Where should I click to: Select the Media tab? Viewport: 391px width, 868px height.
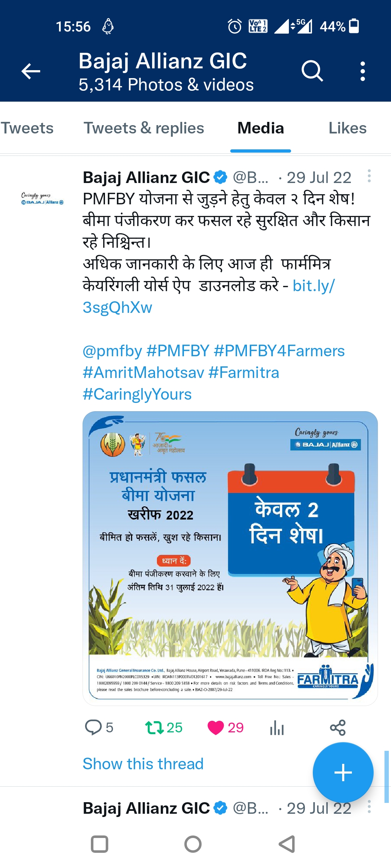261,128
